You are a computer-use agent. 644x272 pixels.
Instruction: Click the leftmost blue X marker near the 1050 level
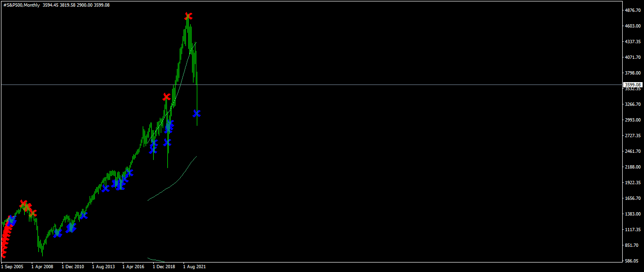[x=56, y=233]
